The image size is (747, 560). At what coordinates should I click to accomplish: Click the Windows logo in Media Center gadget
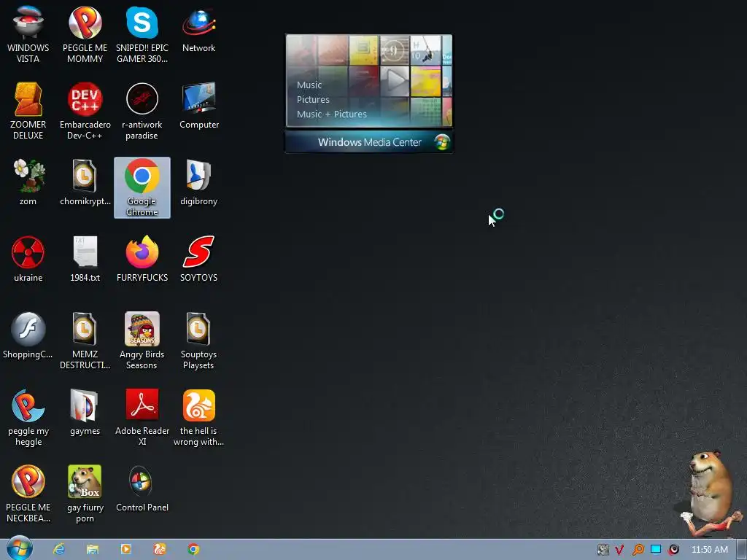(x=441, y=142)
